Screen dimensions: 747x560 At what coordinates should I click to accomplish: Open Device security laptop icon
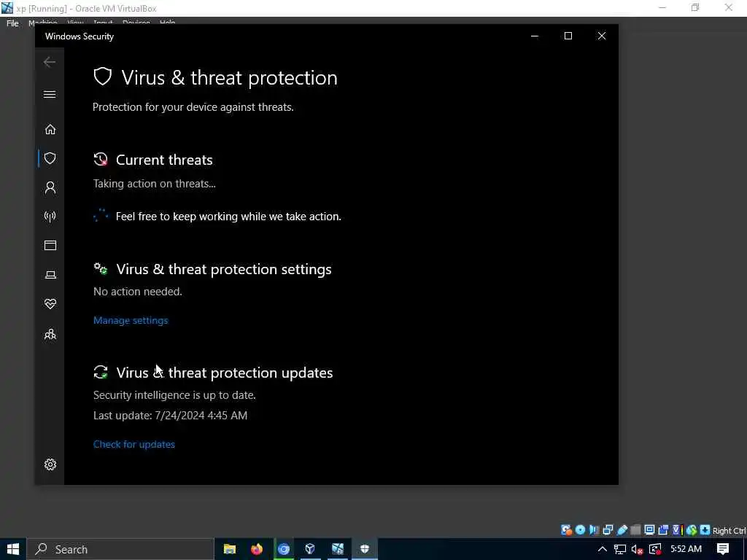50,275
